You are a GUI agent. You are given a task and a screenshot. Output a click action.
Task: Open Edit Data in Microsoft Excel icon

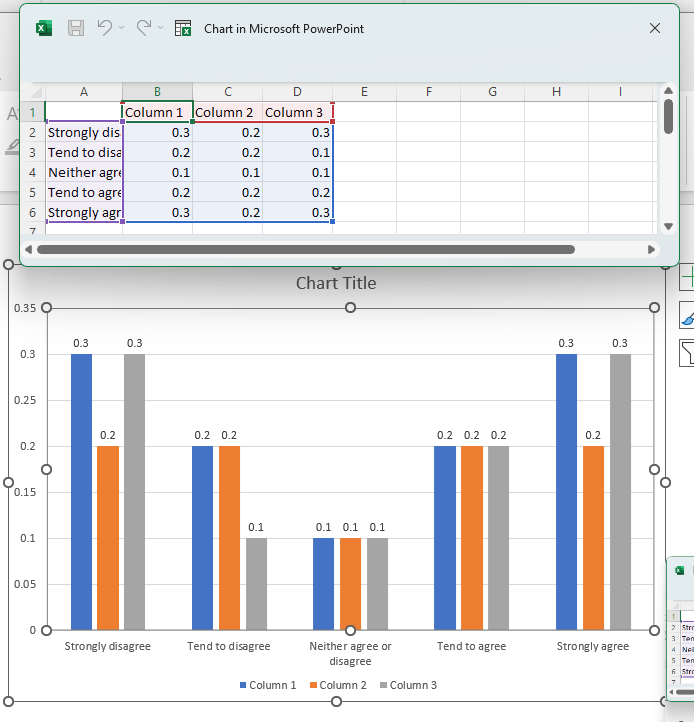[183, 29]
